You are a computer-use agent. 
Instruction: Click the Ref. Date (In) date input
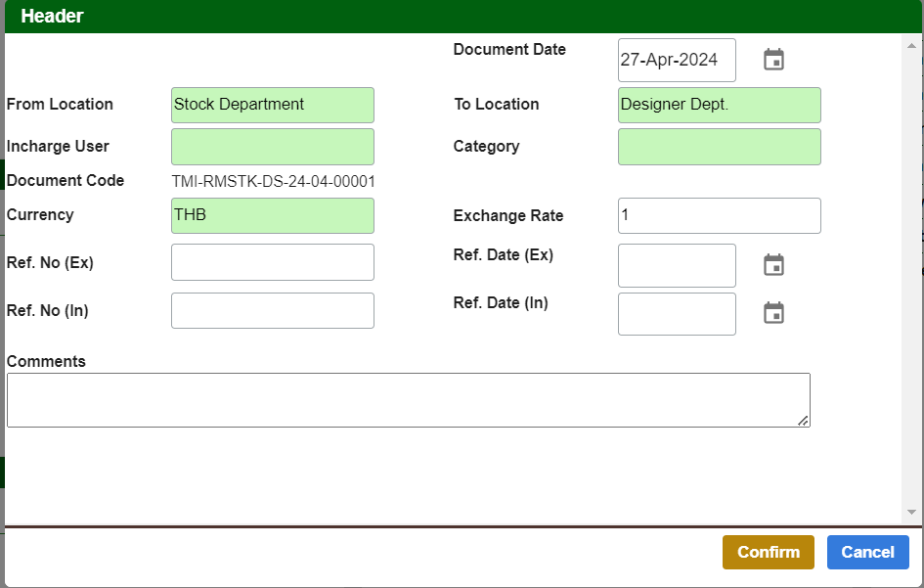tap(677, 313)
